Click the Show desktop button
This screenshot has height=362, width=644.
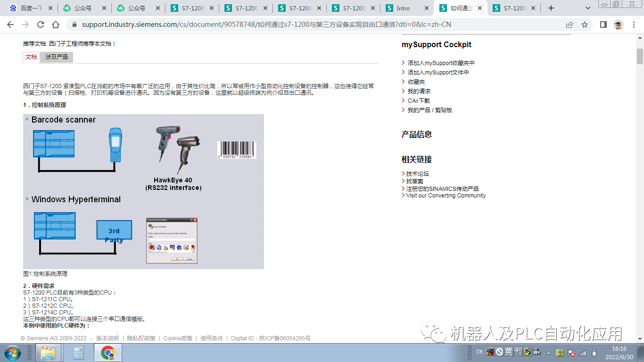tap(641, 353)
